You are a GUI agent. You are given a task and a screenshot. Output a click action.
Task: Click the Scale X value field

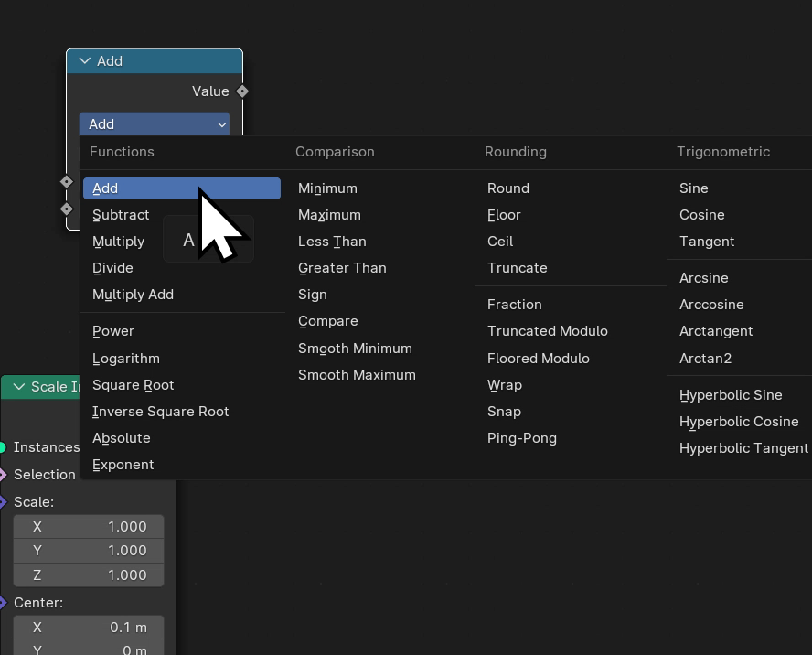[89, 527]
